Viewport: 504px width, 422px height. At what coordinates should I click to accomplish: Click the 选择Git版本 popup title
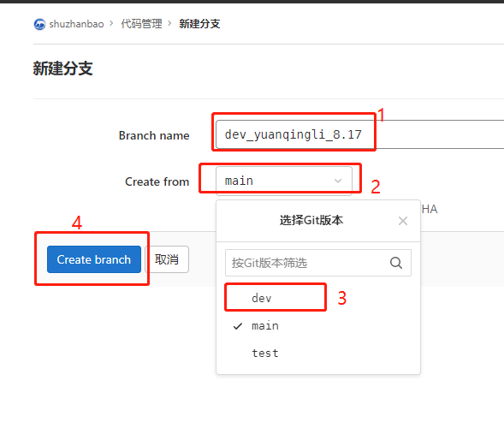(x=311, y=220)
